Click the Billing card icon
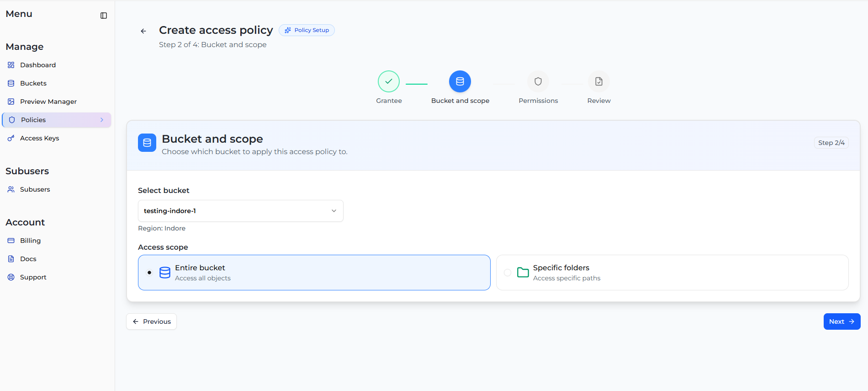Viewport: 868px width, 391px height. [11, 241]
